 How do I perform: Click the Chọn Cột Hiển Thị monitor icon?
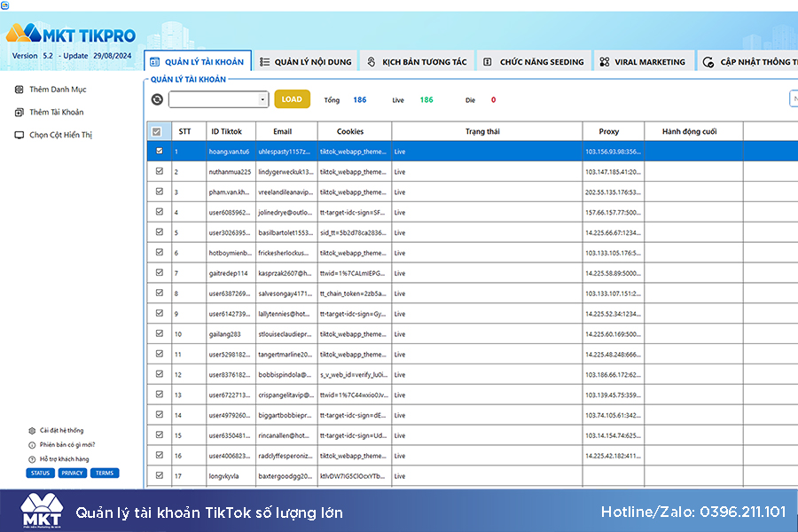pos(20,135)
